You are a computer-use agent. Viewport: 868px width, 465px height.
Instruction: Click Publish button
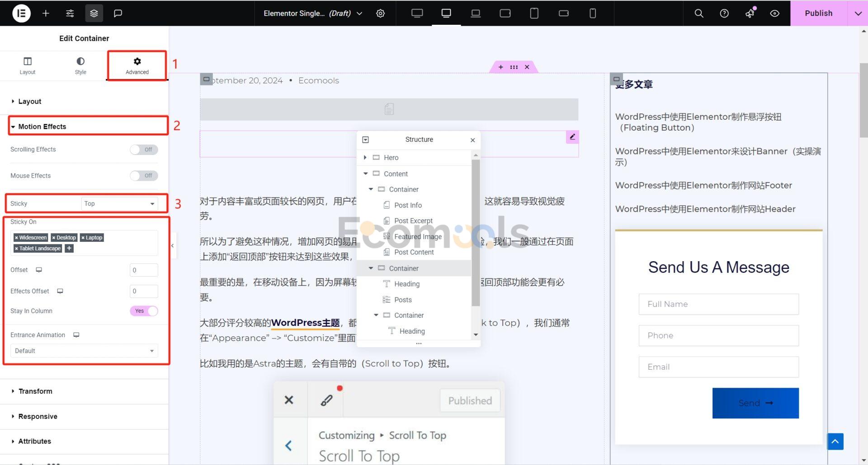[x=818, y=13]
